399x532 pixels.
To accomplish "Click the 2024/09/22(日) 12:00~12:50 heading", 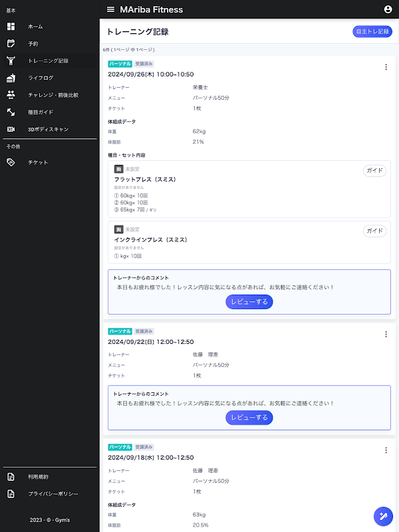I will (x=151, y=342).
